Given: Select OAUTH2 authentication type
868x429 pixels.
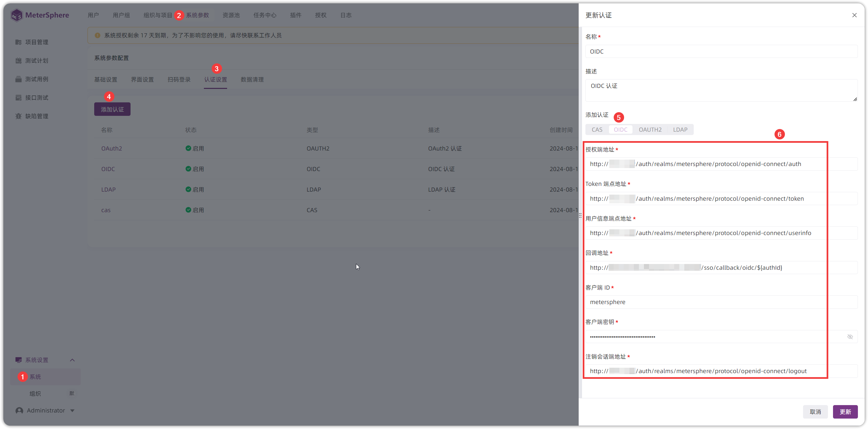Looking at the screenshot, I should point(650,130).
